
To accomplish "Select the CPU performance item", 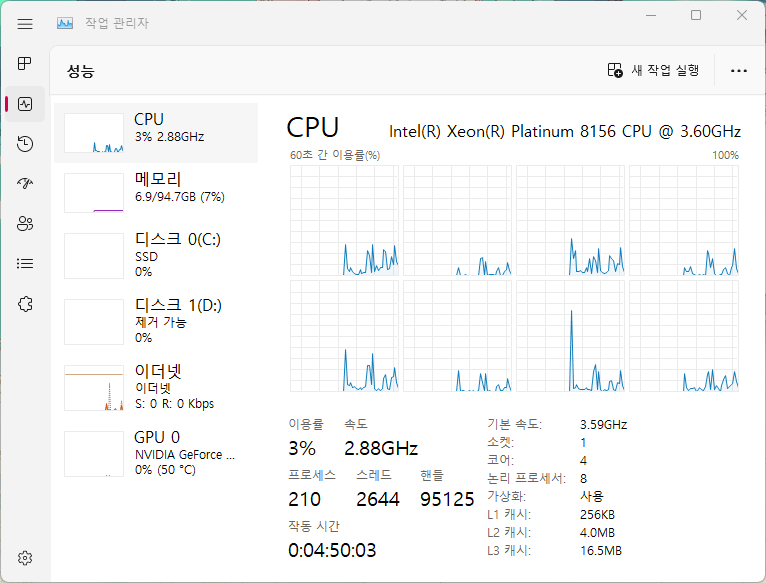I will point(156,133).
